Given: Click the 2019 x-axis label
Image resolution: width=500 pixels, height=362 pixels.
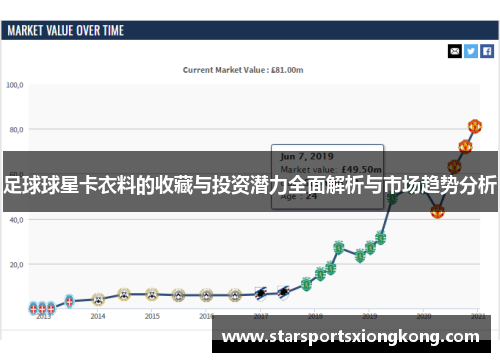Looking at the screenshot, I should pyautogui.click(x=369, y=316).
